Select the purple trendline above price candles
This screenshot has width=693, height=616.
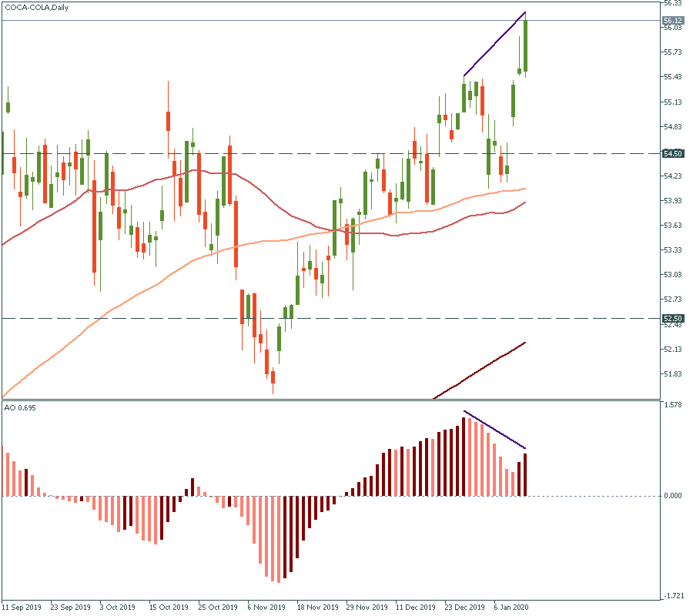[x=495, y=43]
